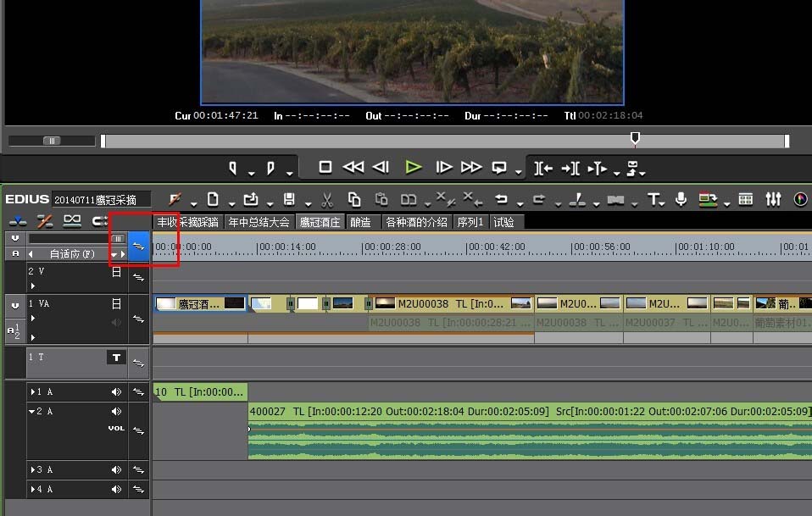Click the undo arrow icon
The width and height of the screenshot is (812, 516).
[501, 199]
